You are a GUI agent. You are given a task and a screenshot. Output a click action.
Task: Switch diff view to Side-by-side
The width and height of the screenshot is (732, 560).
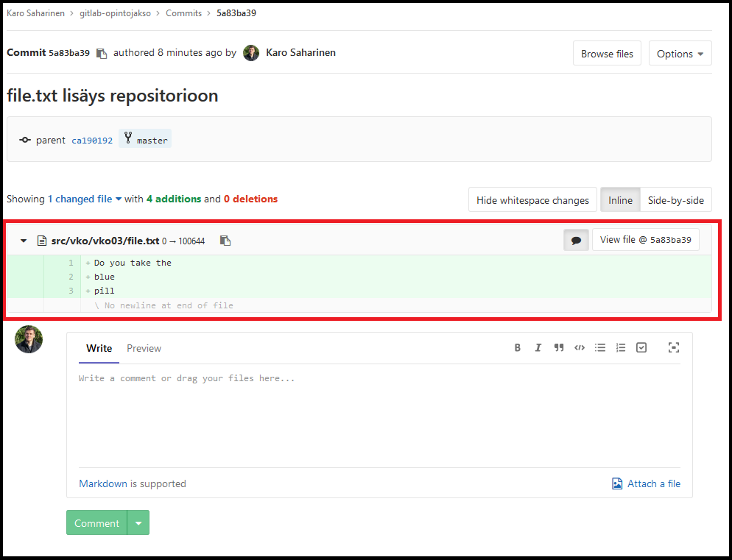(675, 200)
